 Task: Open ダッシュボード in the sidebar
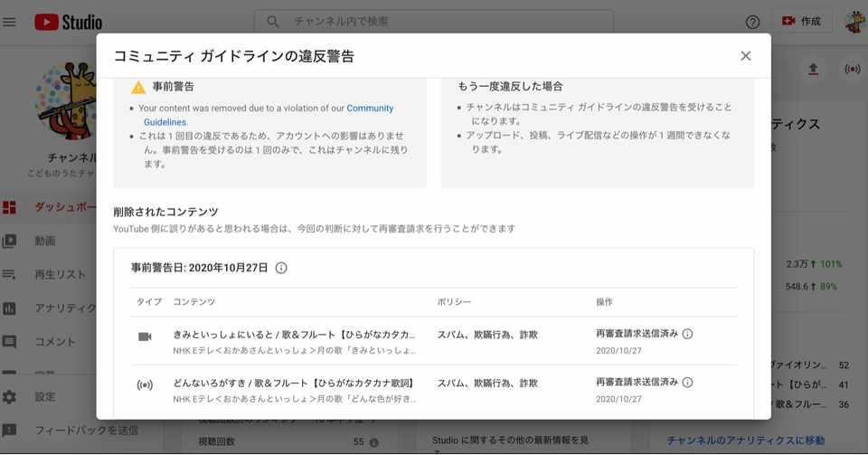[x=49, y=207]
